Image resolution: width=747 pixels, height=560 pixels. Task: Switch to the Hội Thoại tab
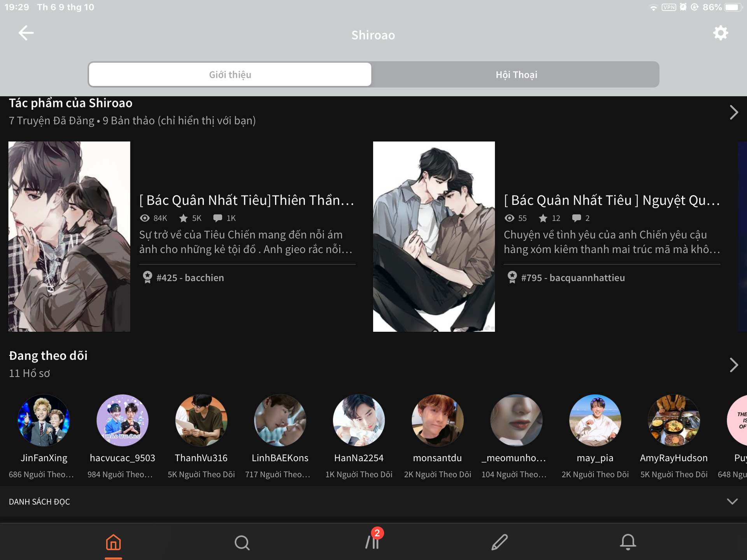point(516,74)
